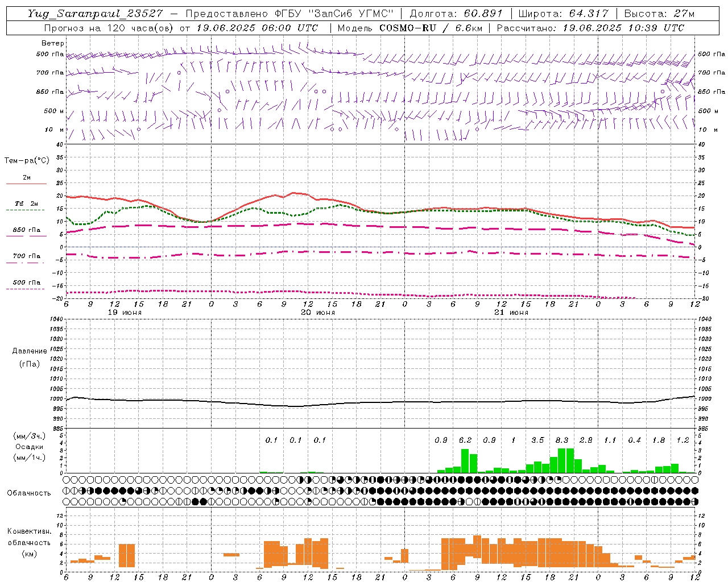Select the (мм/3ч.) precipitation unit label
The height and width of the screenshot is (582, 728).
(30, 436)
